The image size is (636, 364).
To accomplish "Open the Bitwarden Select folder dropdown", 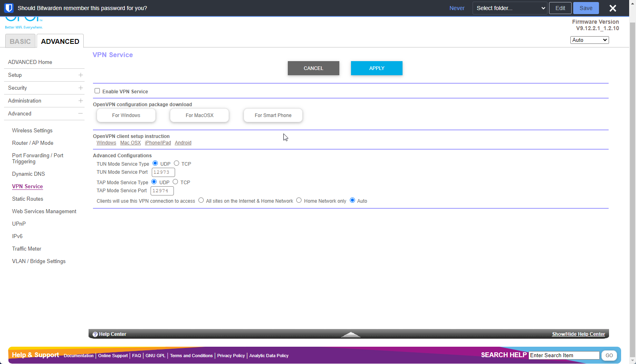I will click(510, 8).
